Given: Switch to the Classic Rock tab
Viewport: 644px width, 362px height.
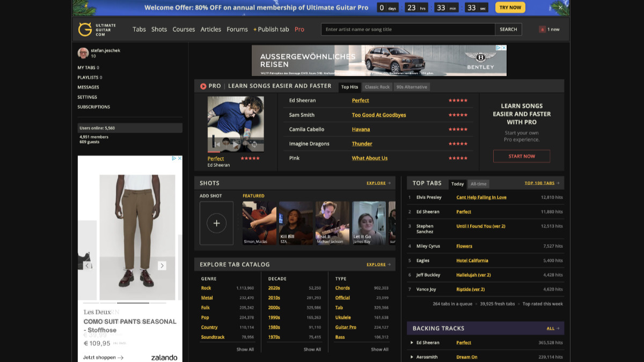Looking at the screenshot, I should [377, 87].
